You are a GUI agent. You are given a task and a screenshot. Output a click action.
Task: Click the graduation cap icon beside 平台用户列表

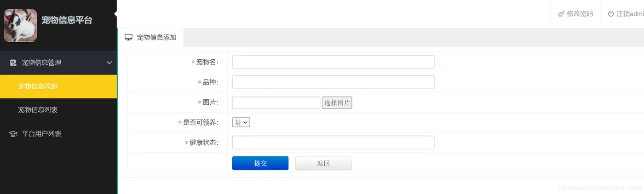13,134
